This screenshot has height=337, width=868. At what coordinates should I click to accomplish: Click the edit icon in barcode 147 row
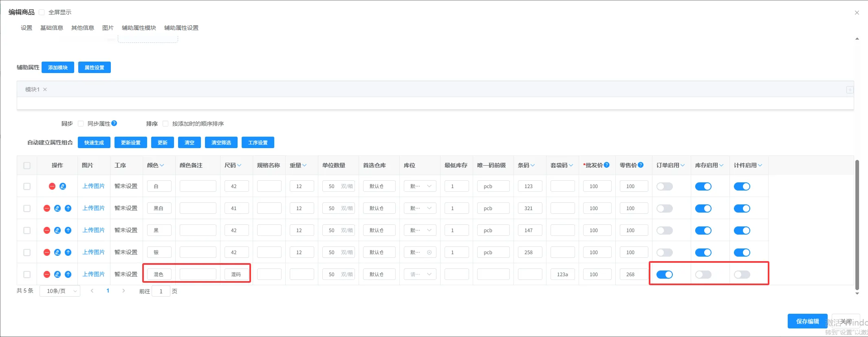click(x=57, y=231)
